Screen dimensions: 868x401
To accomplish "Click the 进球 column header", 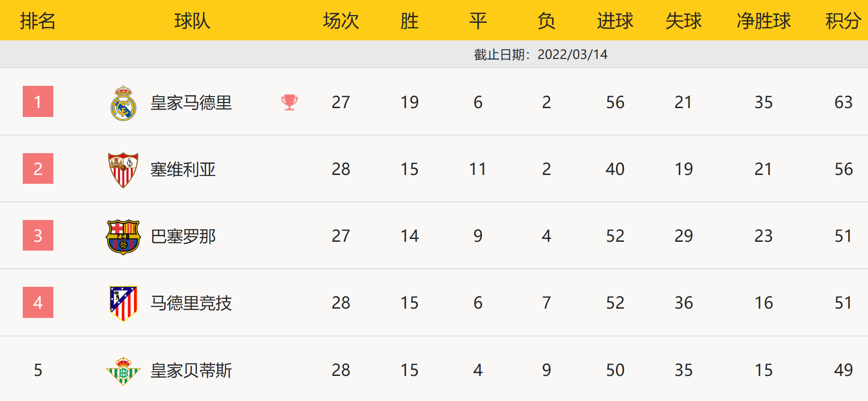I will (x=615, y=21).
